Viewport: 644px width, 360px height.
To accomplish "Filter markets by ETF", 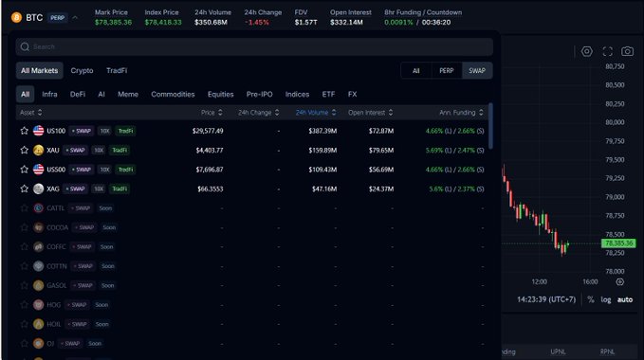I will click(328, 95).
